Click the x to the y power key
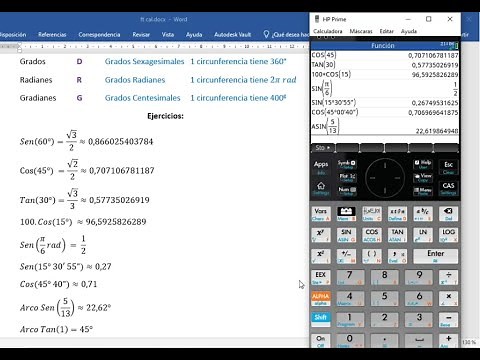Viewport: 480px width, 360px height. (321, 235)
